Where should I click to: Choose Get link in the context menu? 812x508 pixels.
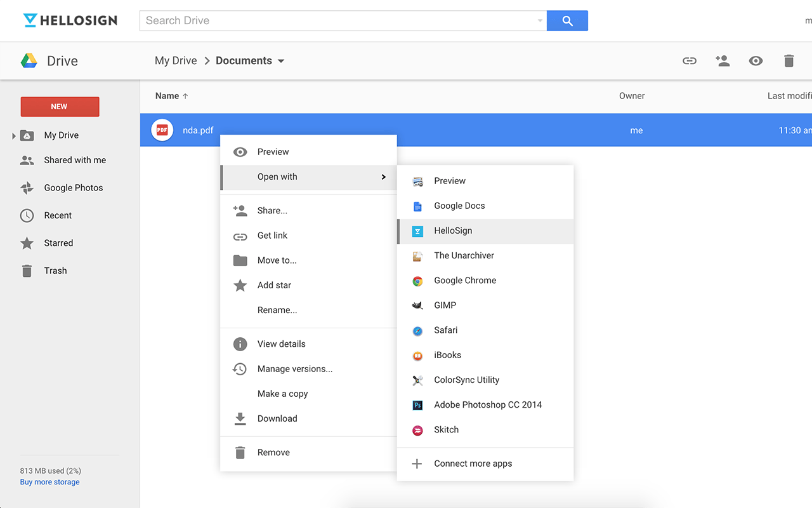308,235
